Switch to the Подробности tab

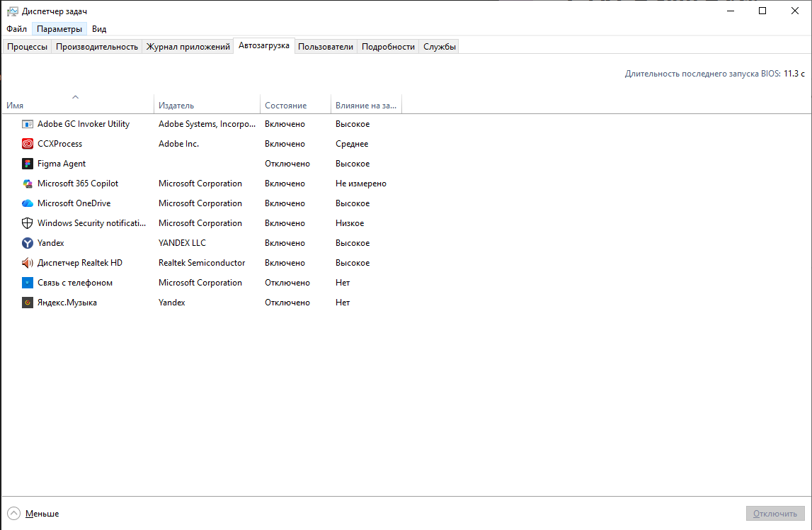tap(389, 47)
